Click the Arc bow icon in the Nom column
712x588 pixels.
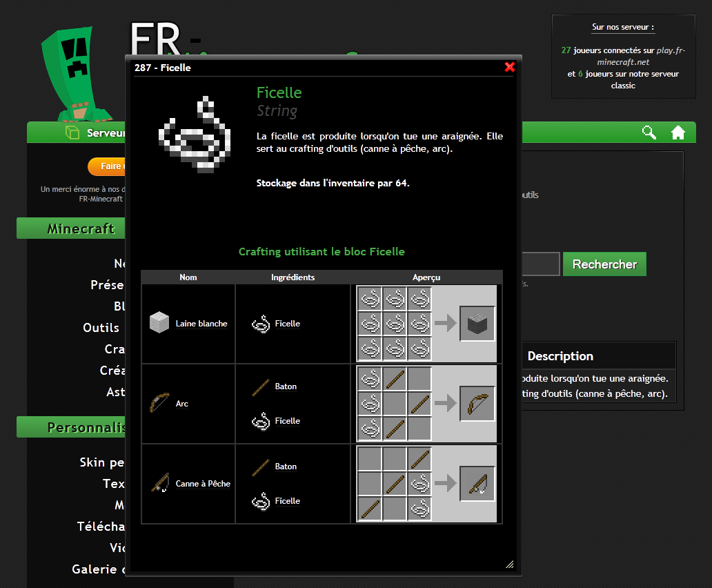[x=159, y=403]
